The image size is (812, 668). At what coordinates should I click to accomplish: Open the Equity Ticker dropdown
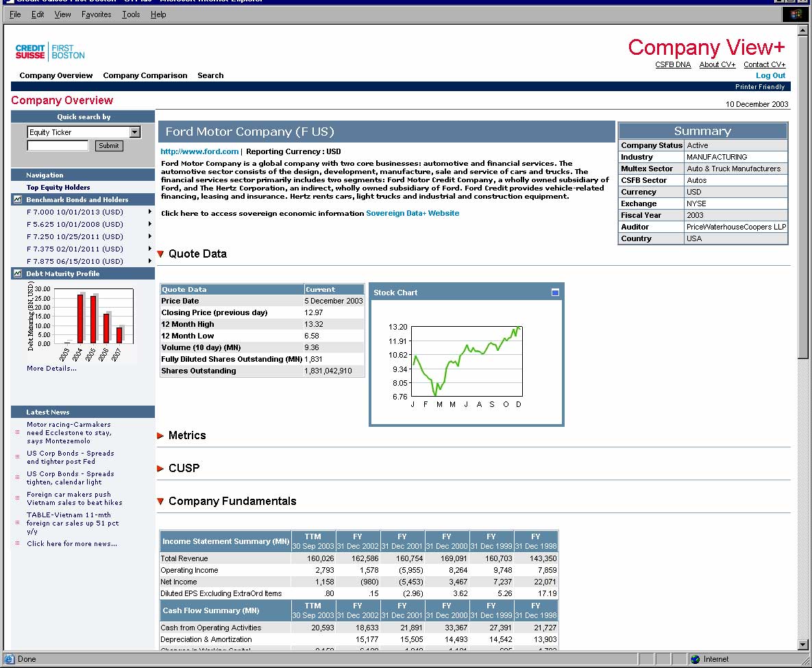pyautogui.click(x=134, y=132)
